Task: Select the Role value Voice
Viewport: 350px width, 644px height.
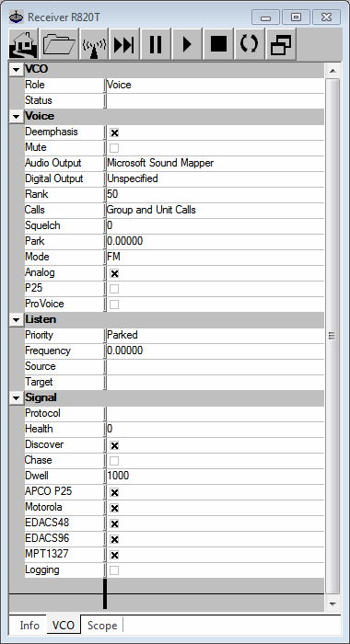Action: [215, 86]
